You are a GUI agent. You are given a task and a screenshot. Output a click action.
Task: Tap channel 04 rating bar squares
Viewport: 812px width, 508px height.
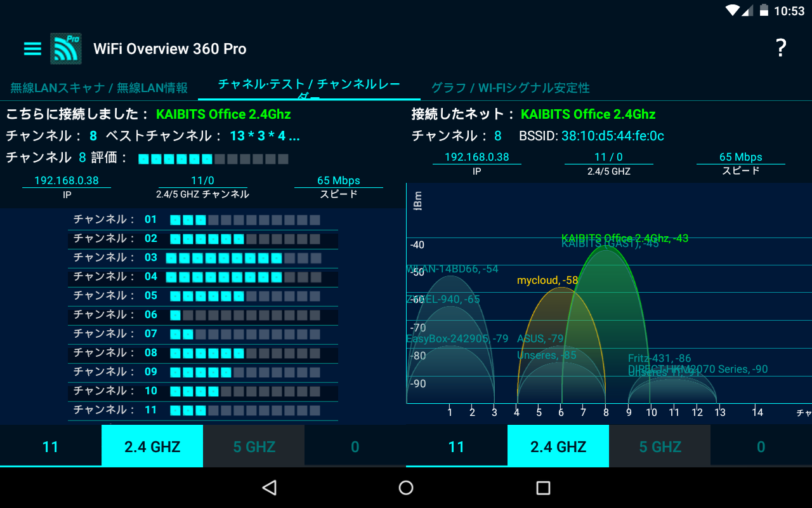(x=244, y=277)
